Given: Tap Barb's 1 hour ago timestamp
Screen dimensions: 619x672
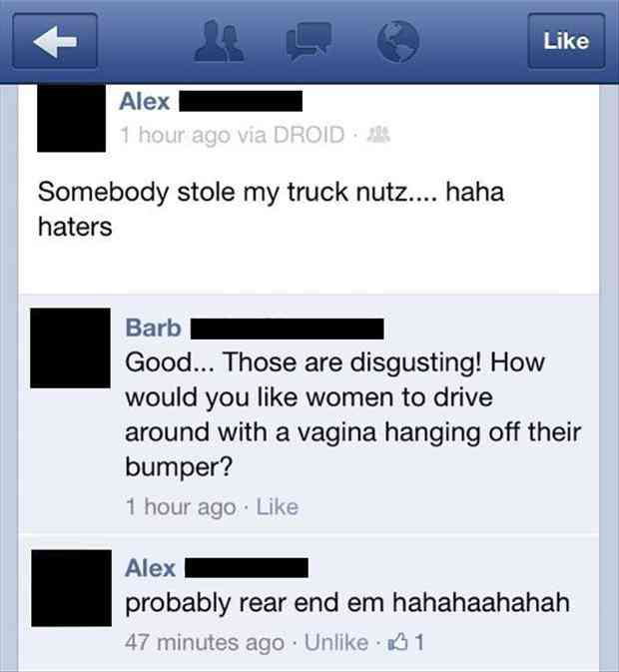Looking at the screenshot, I should (x=181, y=507).
